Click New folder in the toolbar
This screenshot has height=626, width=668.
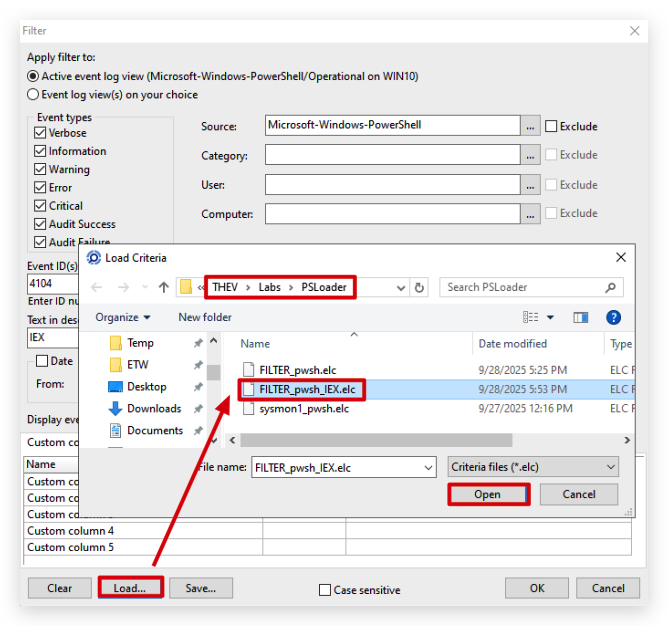[x=205, y=317]
